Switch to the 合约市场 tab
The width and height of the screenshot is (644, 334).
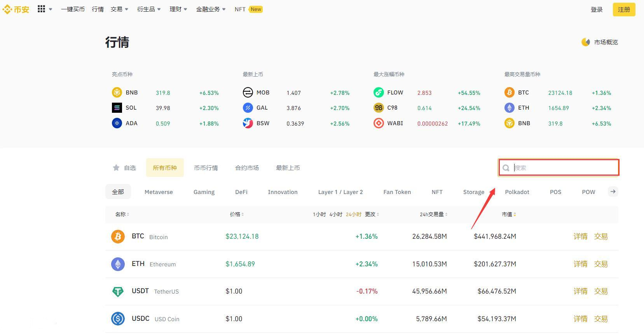pos(247,168)
